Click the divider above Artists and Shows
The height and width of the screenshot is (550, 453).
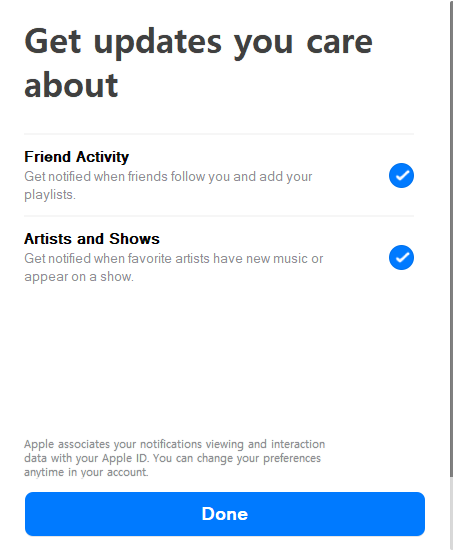(219, 216)
